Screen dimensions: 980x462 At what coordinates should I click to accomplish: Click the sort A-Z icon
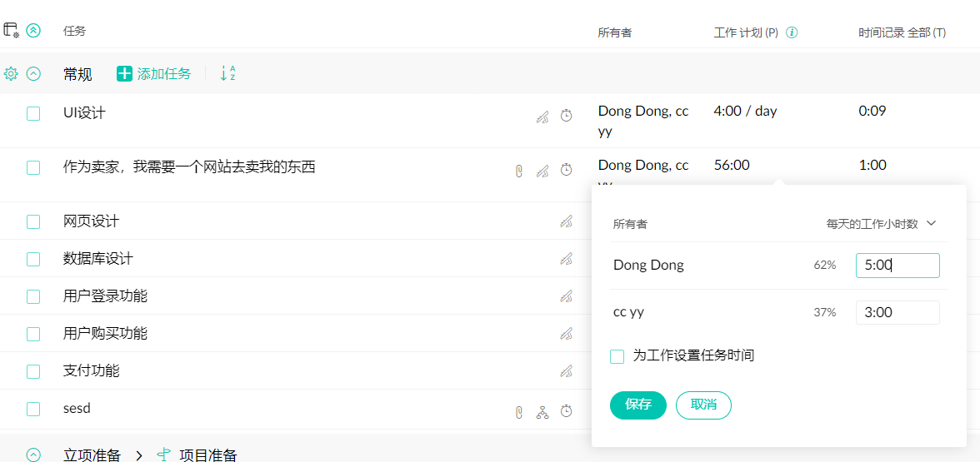coord(227,73)
